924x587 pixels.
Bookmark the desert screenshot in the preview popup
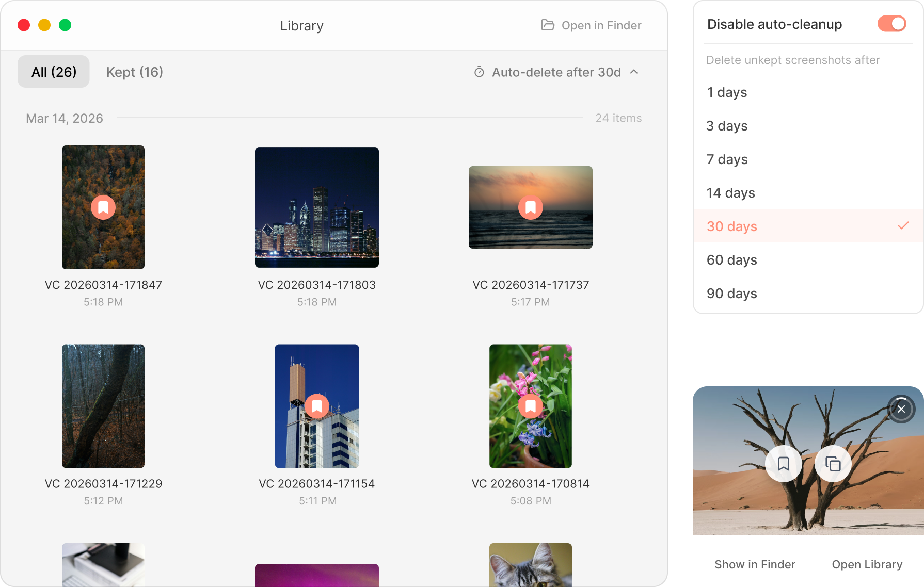[x=784, y=464]
